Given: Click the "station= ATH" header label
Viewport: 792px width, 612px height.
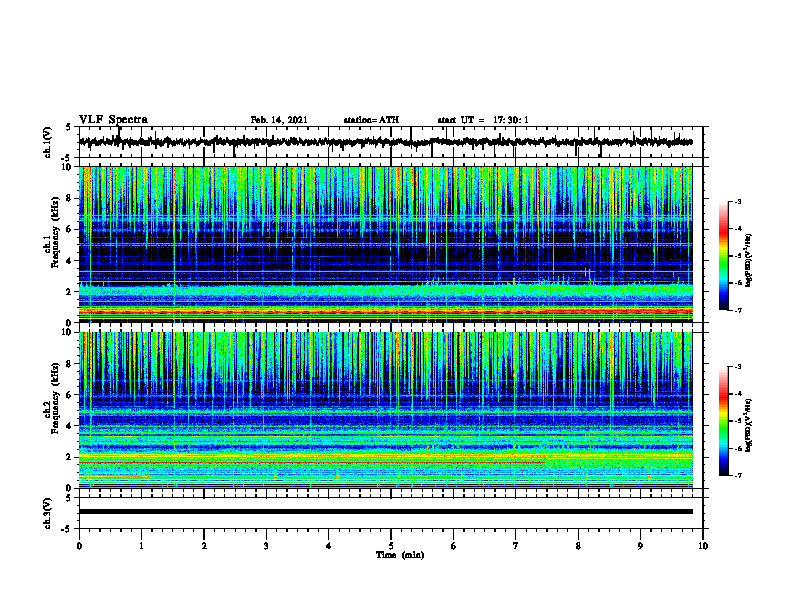Looking at the screenshot, I should pyautogui.click(x=371, y=120).
